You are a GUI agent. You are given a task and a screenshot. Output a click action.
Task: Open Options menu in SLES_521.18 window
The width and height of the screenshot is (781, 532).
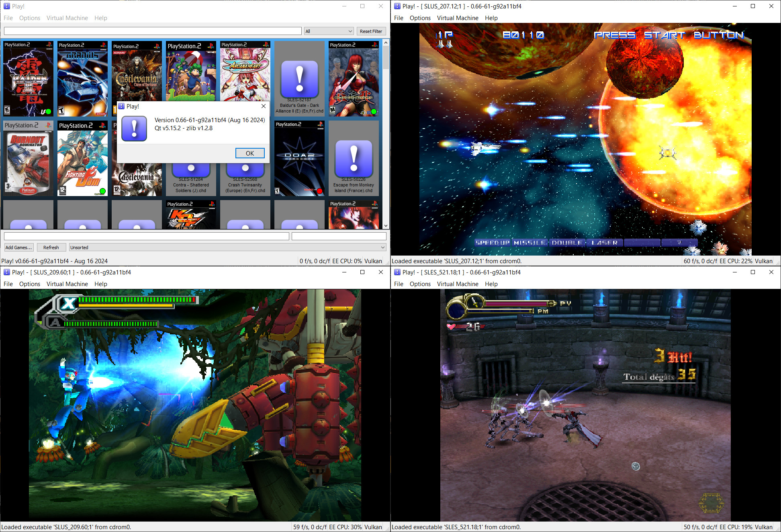pyautogui.click(x=420, y=284)
